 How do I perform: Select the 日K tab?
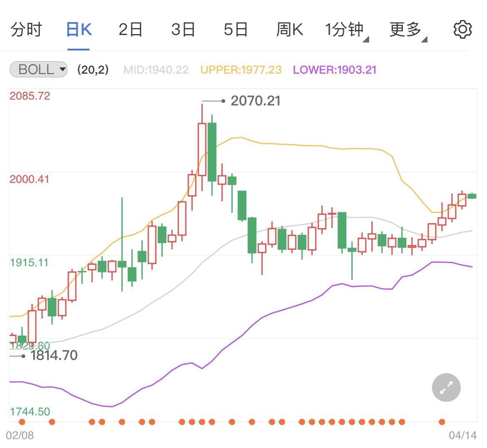click(79, 30)
